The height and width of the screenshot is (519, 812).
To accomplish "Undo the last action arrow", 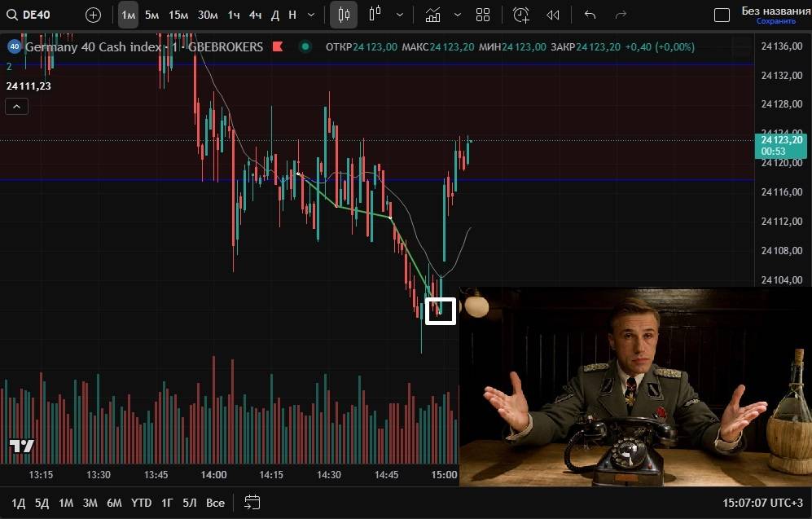I will coord(590,15).
